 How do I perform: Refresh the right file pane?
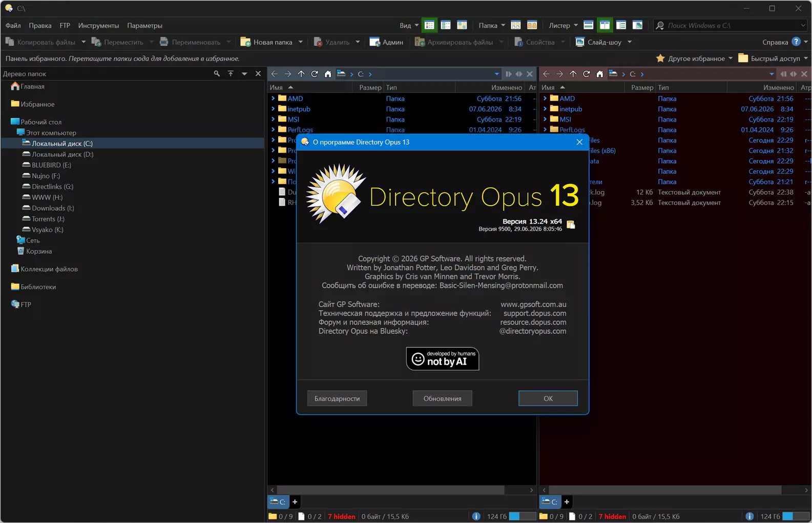click(586, 74)
